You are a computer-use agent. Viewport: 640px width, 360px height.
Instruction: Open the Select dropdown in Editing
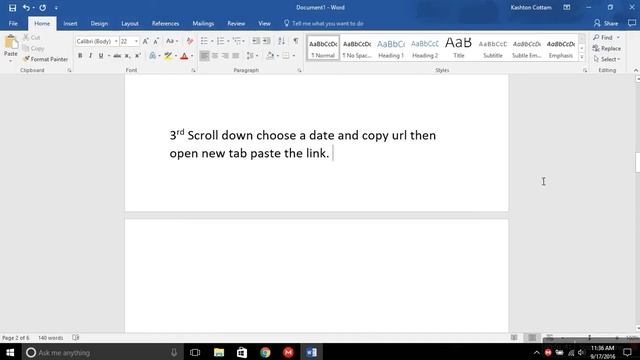click(x=607, y=59)
